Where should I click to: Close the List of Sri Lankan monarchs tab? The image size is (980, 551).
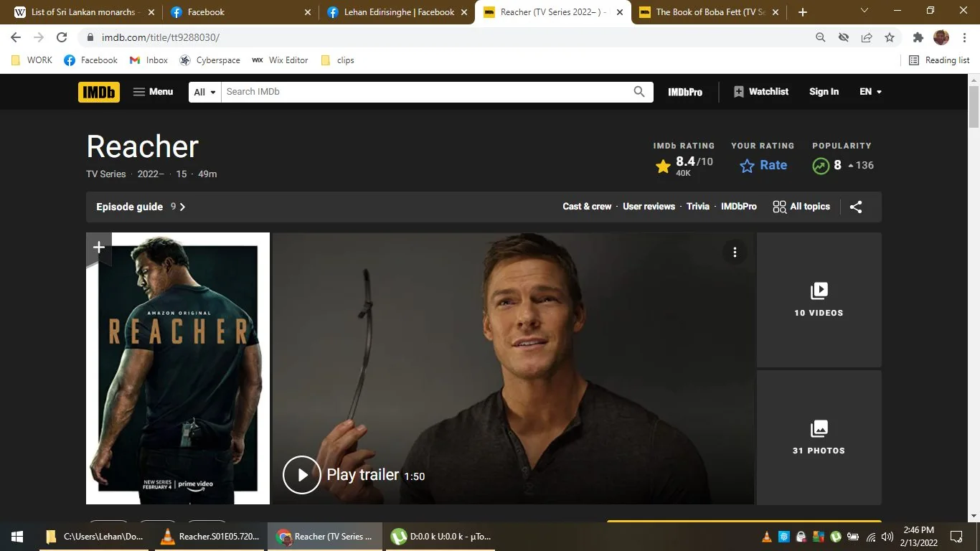[151, 12]
